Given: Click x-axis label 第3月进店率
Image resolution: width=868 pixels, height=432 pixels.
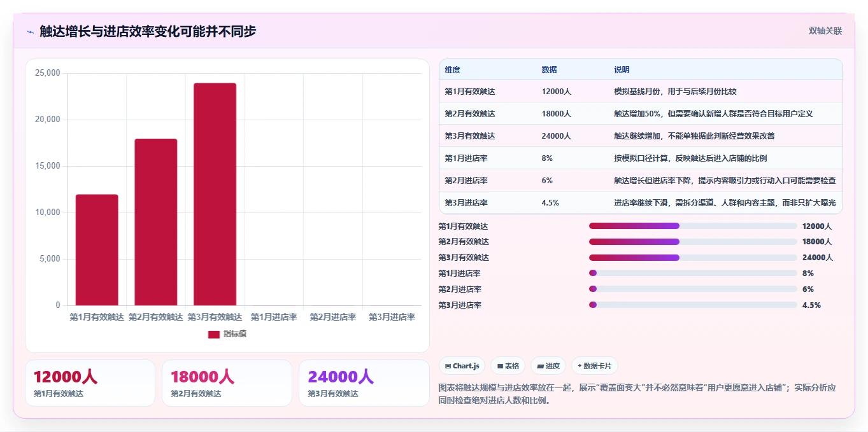Looking at the screenshot, I should (392, 317).
